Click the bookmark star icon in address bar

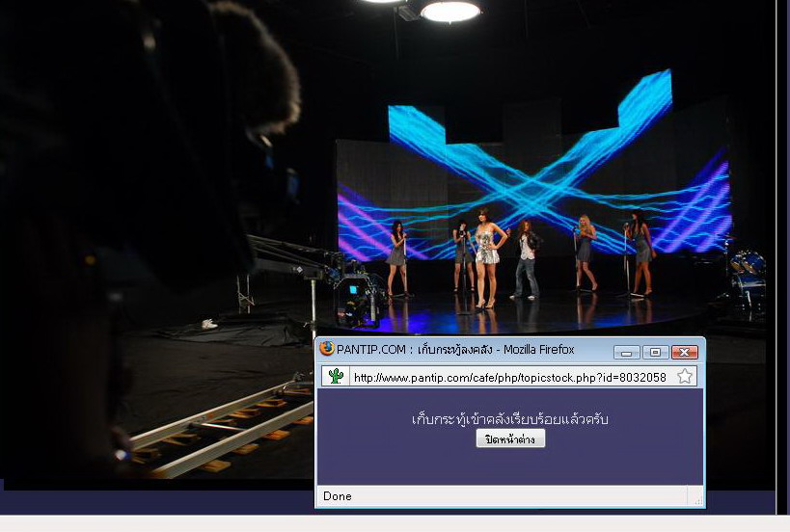[684, 377]
